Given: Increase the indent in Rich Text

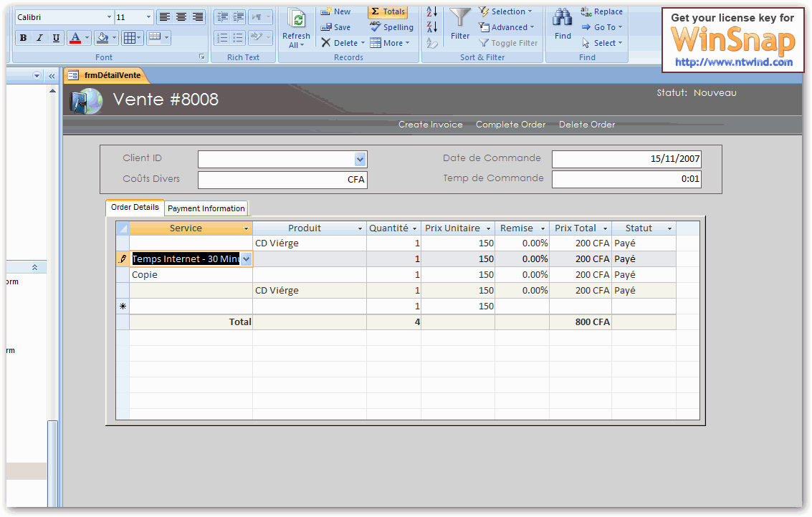Looking at the screenshot, I should coord(238,17).
